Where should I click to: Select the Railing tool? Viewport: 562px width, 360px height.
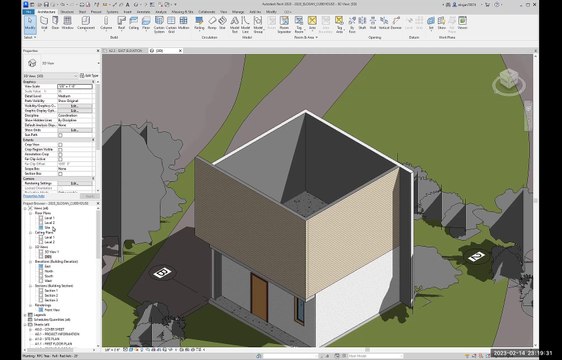199,23
